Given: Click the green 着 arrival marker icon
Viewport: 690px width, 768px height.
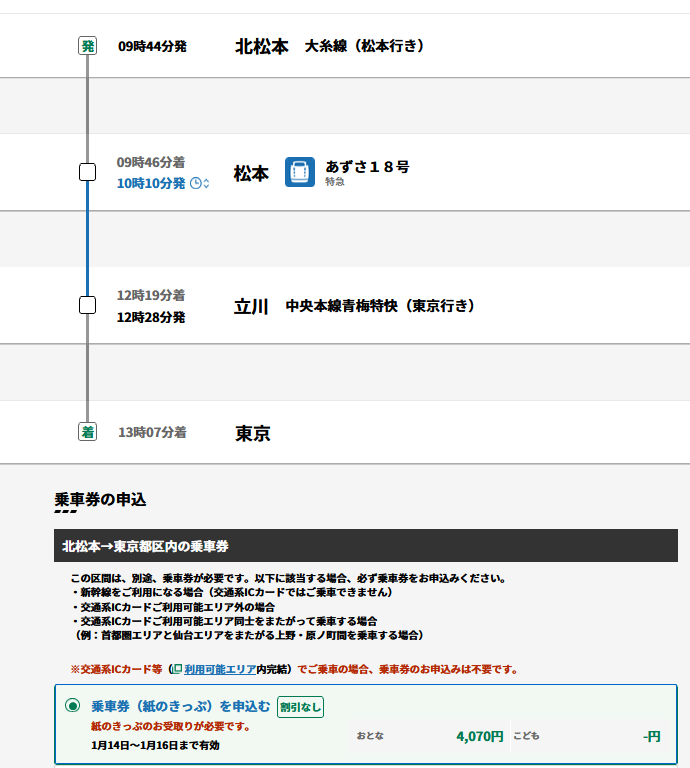Looking at the screenshot, I should pos(88,432).
